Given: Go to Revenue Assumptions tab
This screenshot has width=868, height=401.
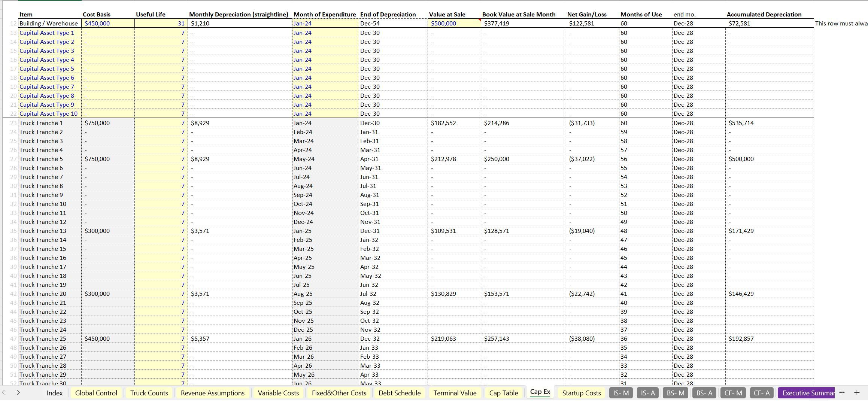Looking at the screenshot, I should coord(212,393).
